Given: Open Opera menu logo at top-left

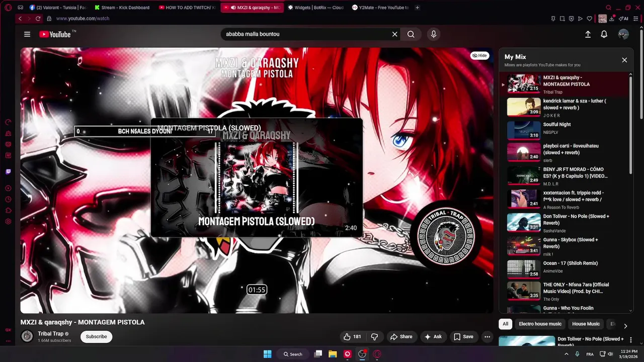Looking at the screenshot, I should (8, 8).
